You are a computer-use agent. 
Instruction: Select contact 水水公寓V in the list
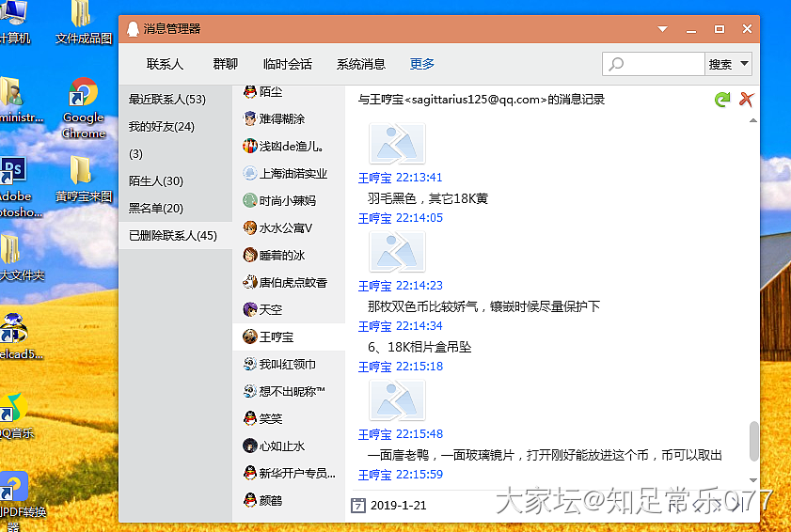click(285, 227)
